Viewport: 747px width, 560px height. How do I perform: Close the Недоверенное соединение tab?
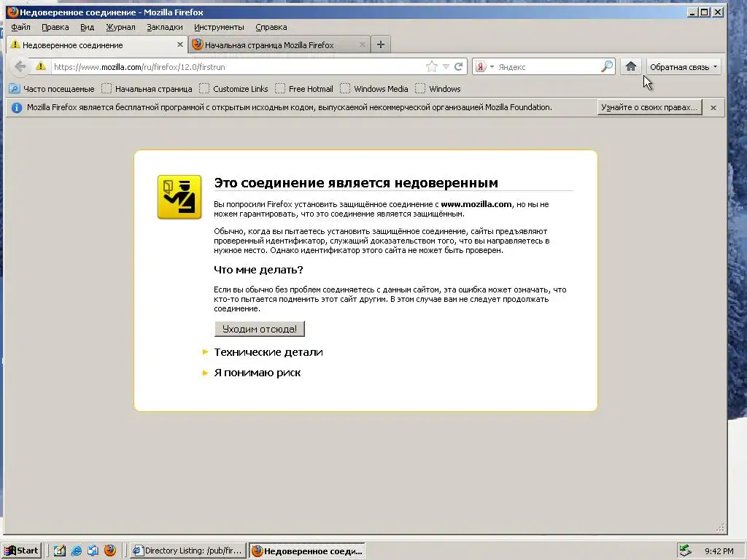tap(180, 44)
